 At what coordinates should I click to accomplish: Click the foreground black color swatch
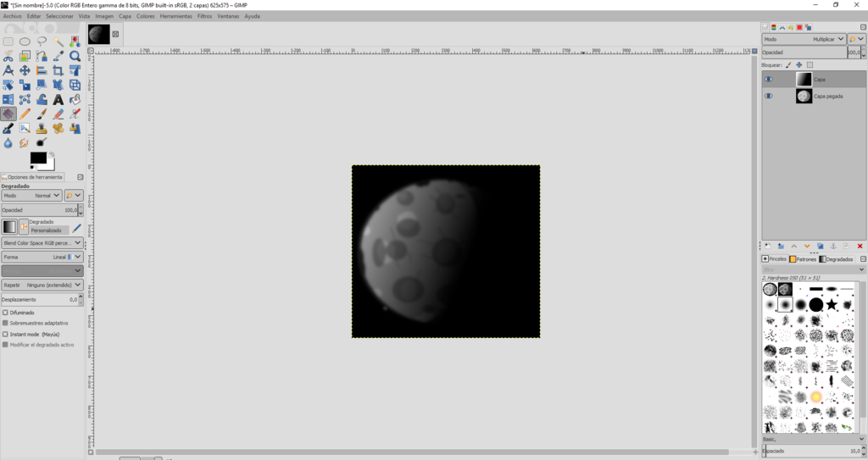pos(38,158)
